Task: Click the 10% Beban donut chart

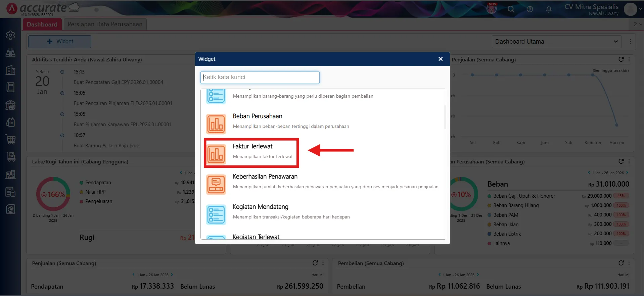Action: click(x=461, y=194)
